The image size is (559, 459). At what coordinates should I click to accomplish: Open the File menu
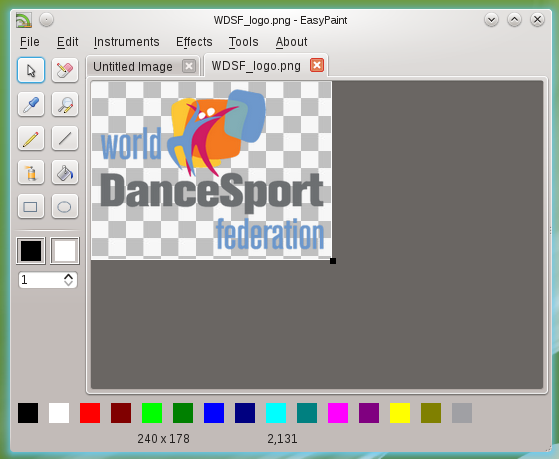[30, 42]
